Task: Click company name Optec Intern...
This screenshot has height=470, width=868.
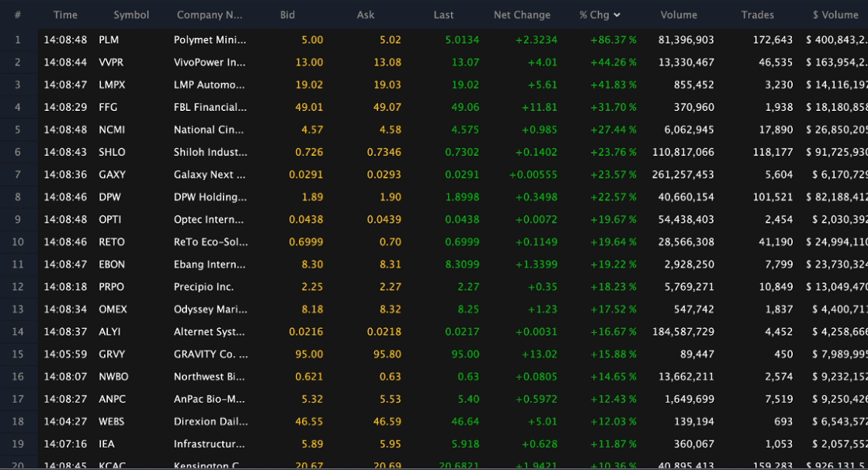Action: pos(208,219)
